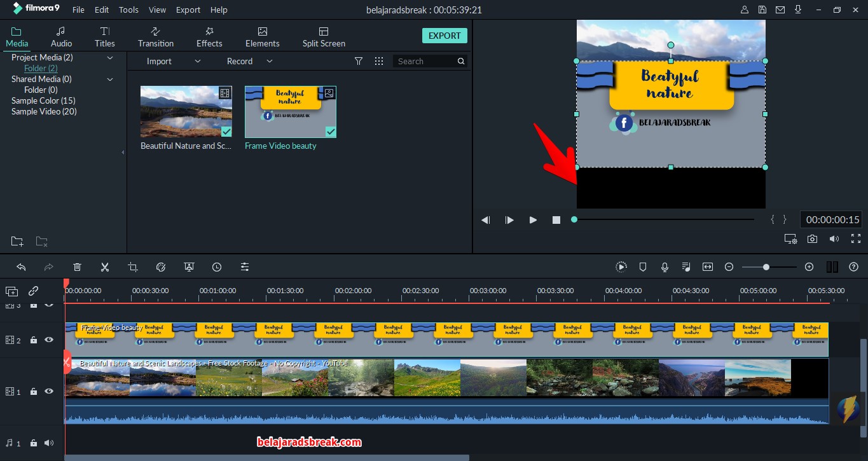Viewport: 868px width, 461px height.
Task: Zoom out the timeline with minus icon
Action: point(729,267)
